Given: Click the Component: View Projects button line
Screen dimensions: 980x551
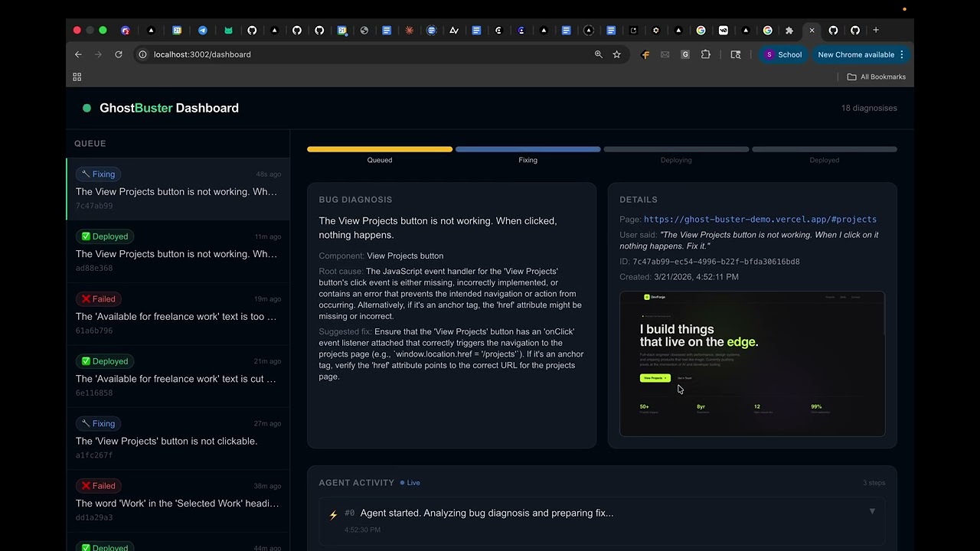Looking at the screenshot, I should [381, 256].
